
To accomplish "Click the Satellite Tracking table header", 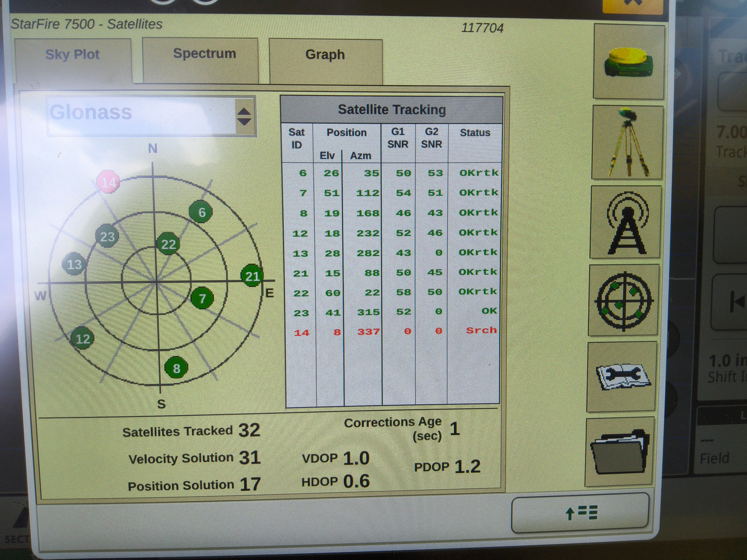I will [392, 110].
